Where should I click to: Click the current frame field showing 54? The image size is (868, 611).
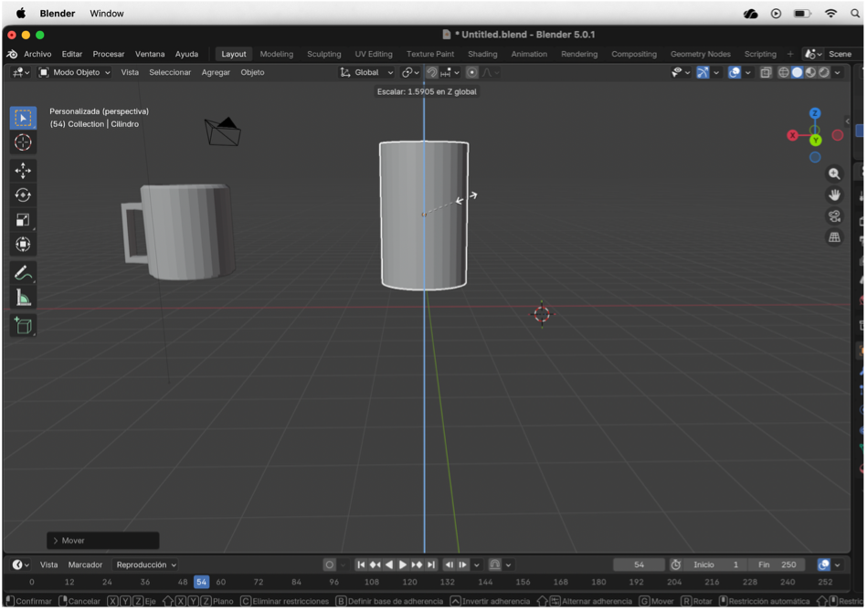[638, 564]
